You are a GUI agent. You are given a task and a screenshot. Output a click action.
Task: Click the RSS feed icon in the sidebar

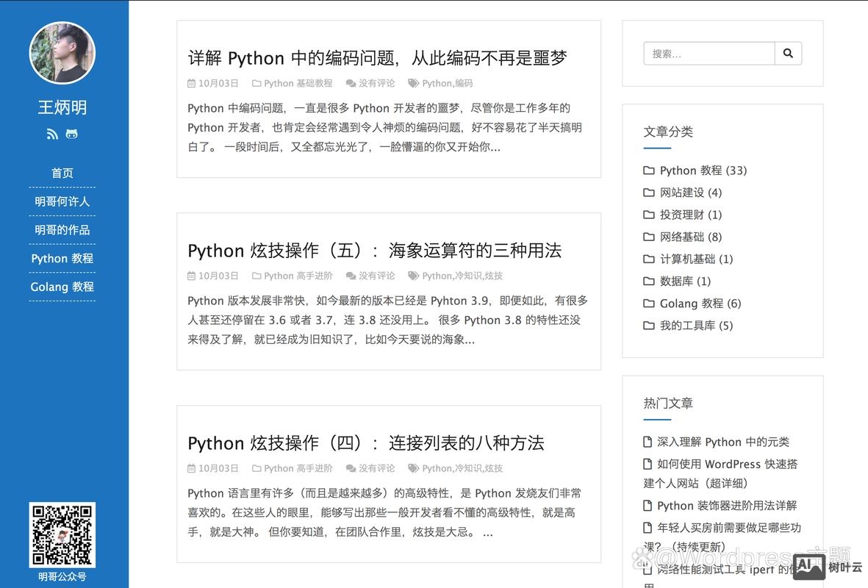click(52, 134)
